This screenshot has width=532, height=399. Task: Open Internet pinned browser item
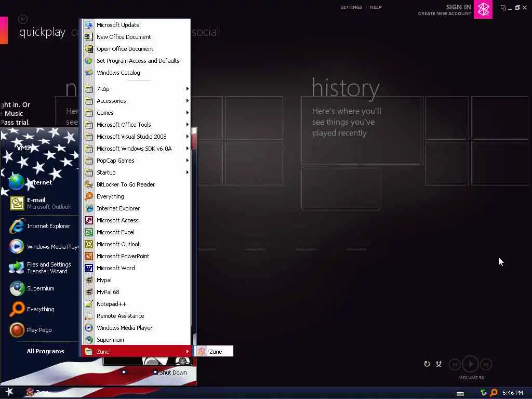(41, 182)
